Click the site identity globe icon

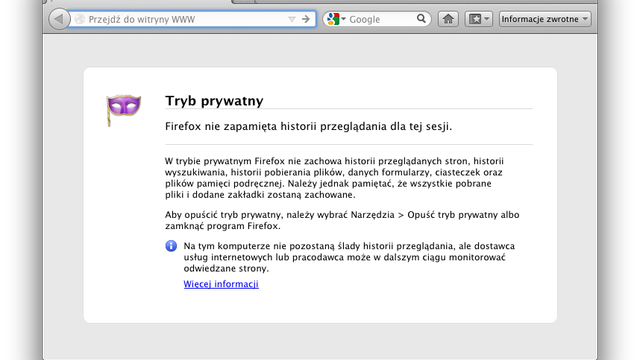click(x=80, y=19)
